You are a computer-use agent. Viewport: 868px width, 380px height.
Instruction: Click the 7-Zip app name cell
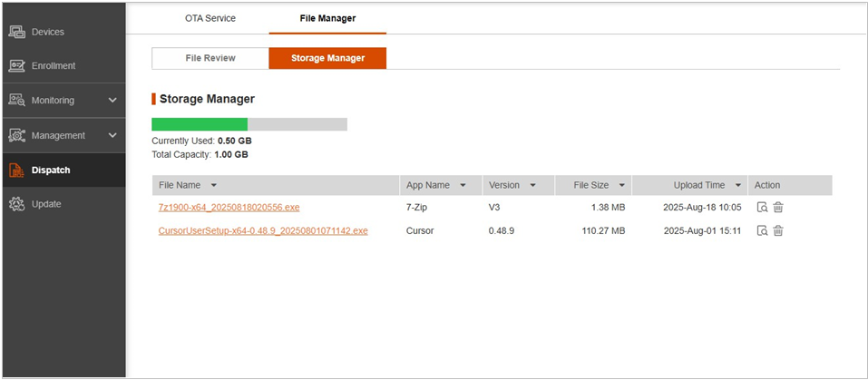pos(416,208)
